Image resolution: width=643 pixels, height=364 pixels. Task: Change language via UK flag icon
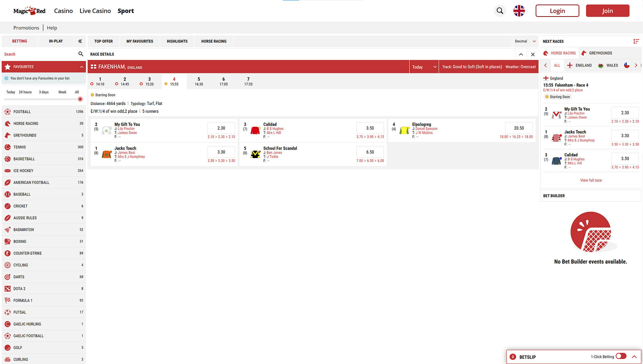coord(519,11)
